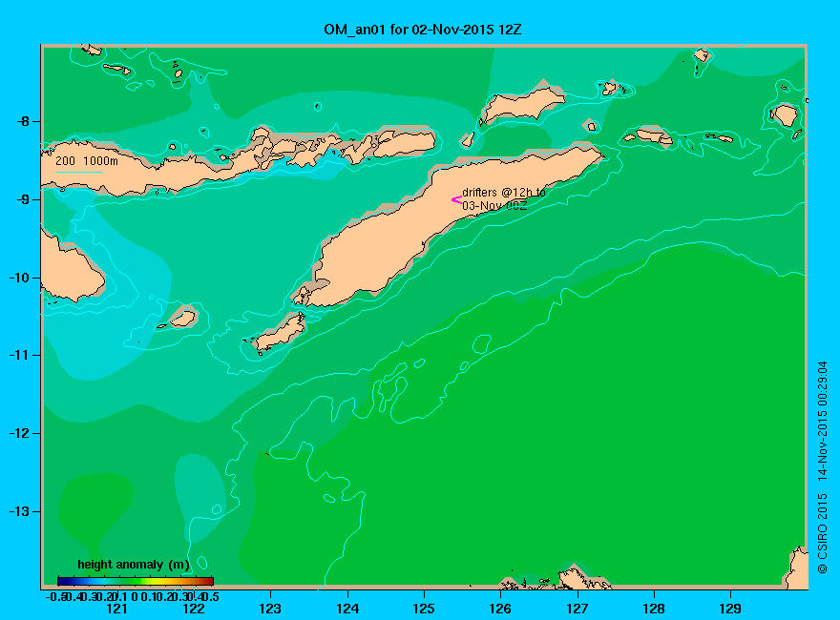The image size is (840, 620).
Task: Click latitude tick label "-12"
Action: (19, 433)
